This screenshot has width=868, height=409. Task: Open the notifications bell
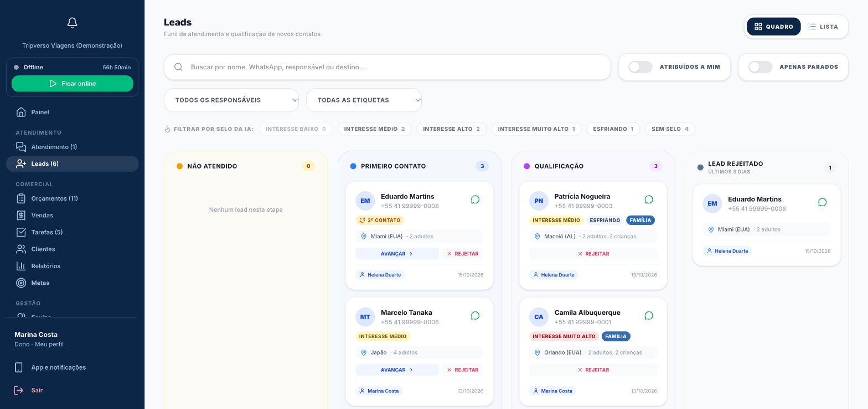pos(72,23)
